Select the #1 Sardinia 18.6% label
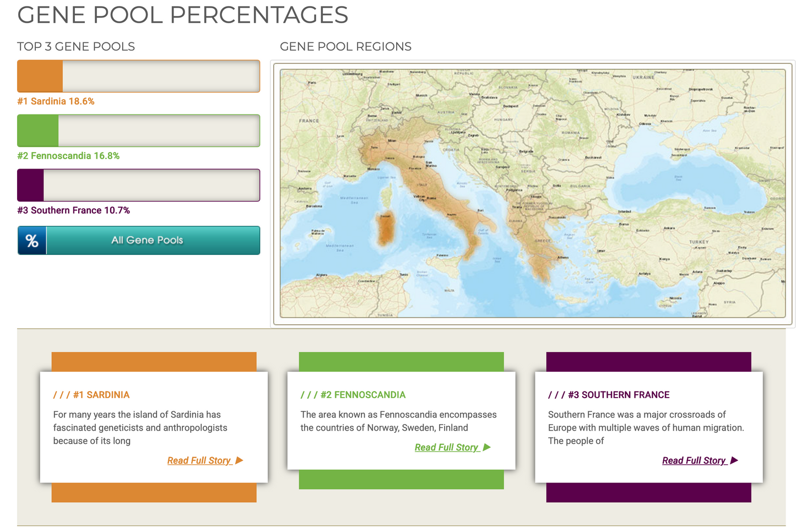The height and width of the screenshot is (532, 796). [x=56, y=101]
